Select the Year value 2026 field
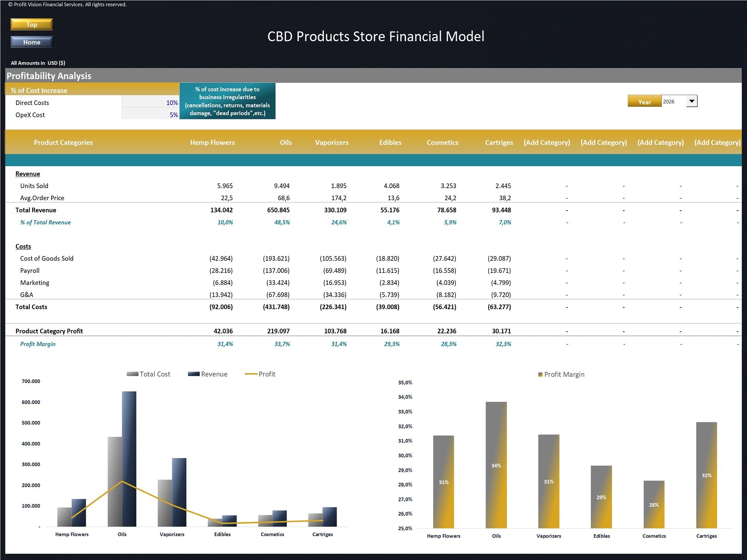The image size is (747, 560). click(674, 101)
